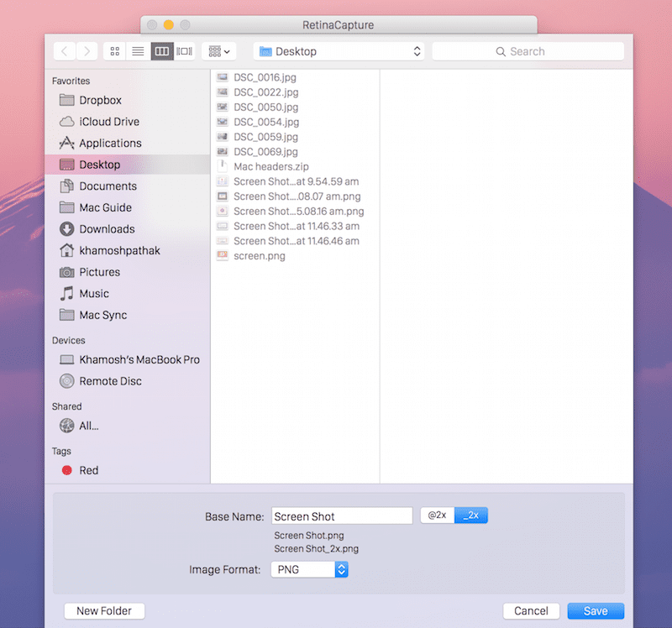Go forward with the right arrow button
The height and width of the screenshot is (628, 672).
click(x=87, y=51)
